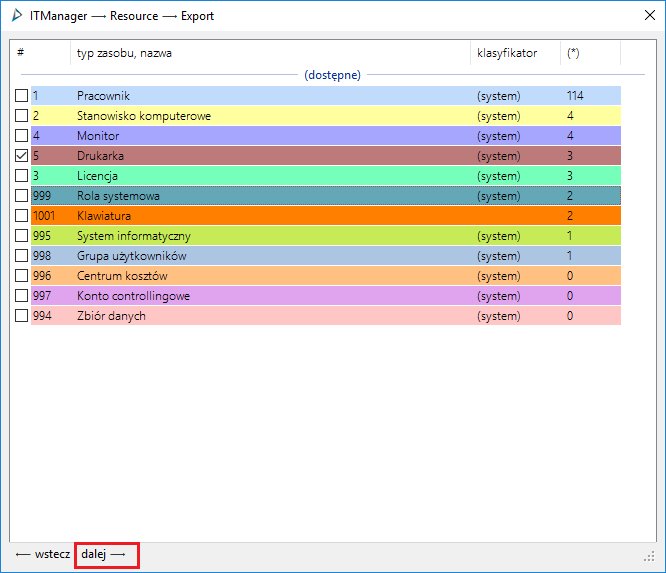Select the System informatyczny row
The width and height of the screenshot is (666, 573).
click(326, 235)
